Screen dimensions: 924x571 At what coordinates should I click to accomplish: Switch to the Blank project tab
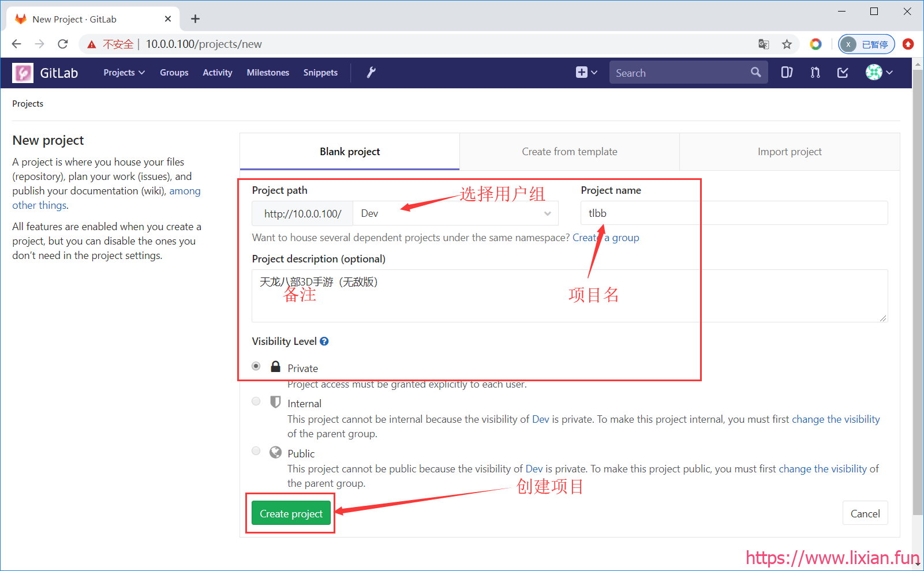point(350,152)
